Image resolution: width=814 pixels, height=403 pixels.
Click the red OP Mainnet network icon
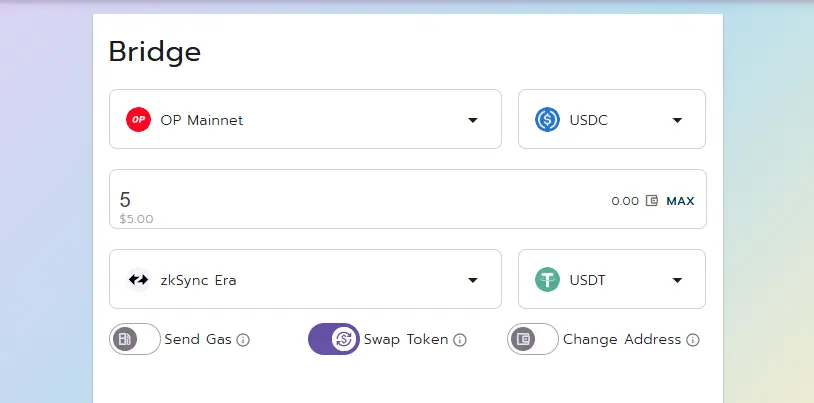138,119
